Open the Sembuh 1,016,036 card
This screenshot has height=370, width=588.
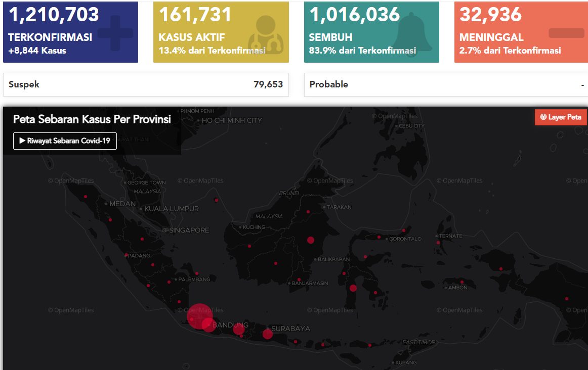click(371, 32)
